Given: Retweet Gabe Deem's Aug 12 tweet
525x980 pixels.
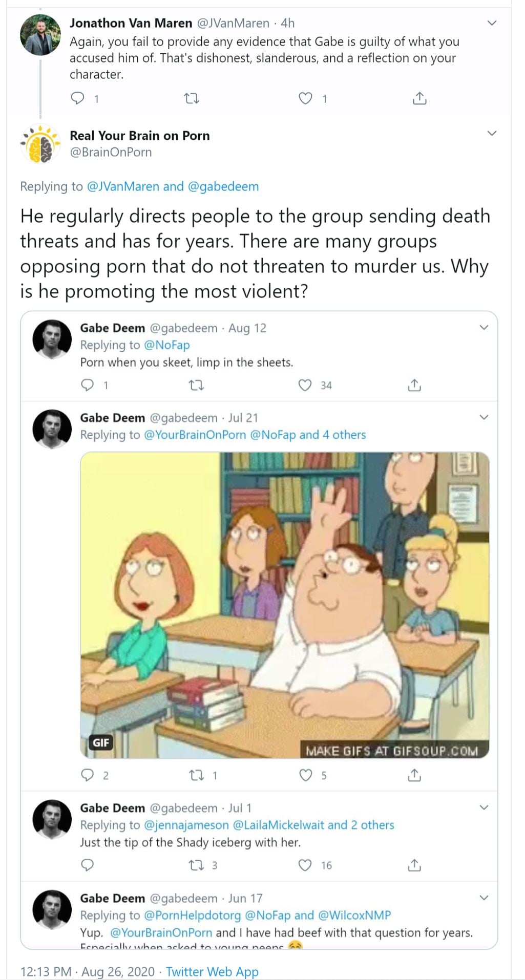Looking at the screenshot, I should point(197,385).
